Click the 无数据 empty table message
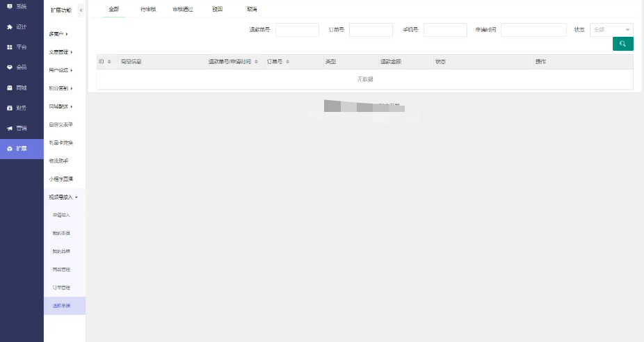Screen dimensions: 644x342 (364, 79)
